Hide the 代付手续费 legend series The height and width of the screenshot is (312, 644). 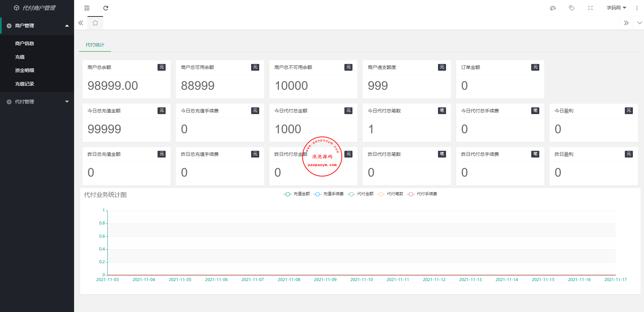click(422, 194)
